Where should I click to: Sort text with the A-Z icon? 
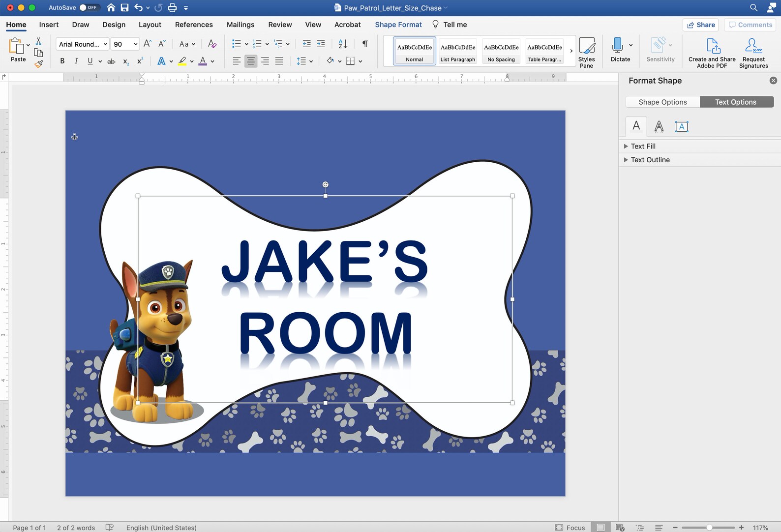click(x=343, y=44)
